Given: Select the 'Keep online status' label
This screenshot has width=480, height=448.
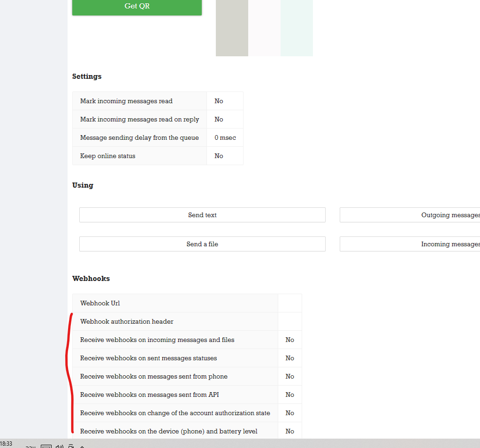Looking at the screenshot, I should [x=107, y=156].
